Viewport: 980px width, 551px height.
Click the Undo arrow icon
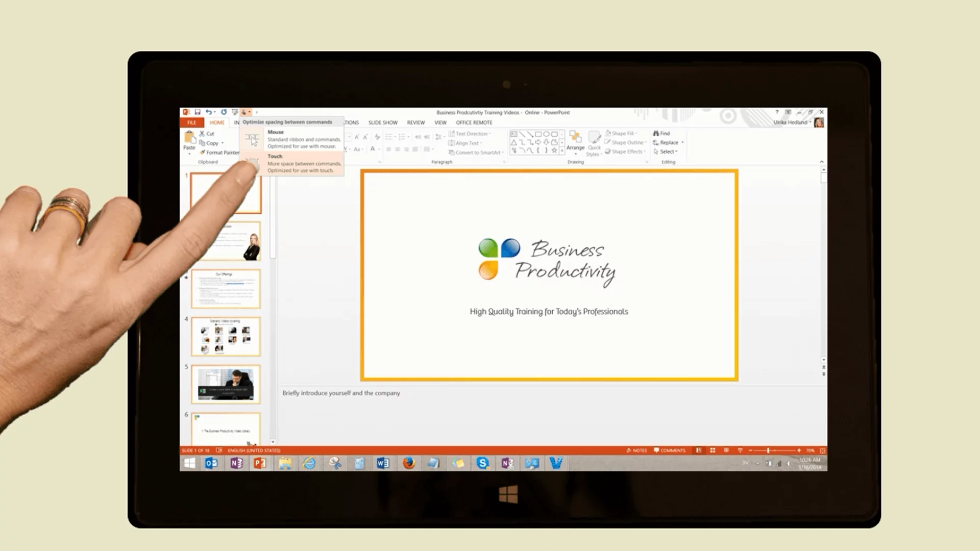[208, 112]
